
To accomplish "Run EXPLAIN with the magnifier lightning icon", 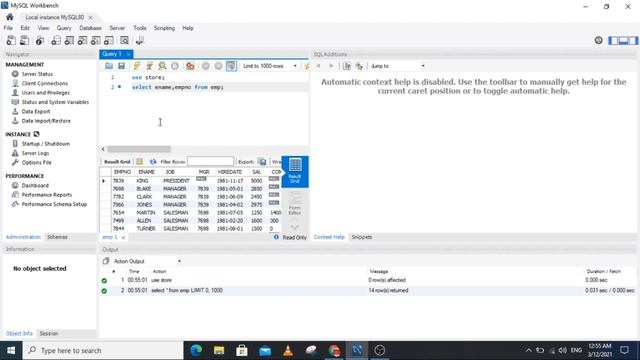I will tap(162, 66).
